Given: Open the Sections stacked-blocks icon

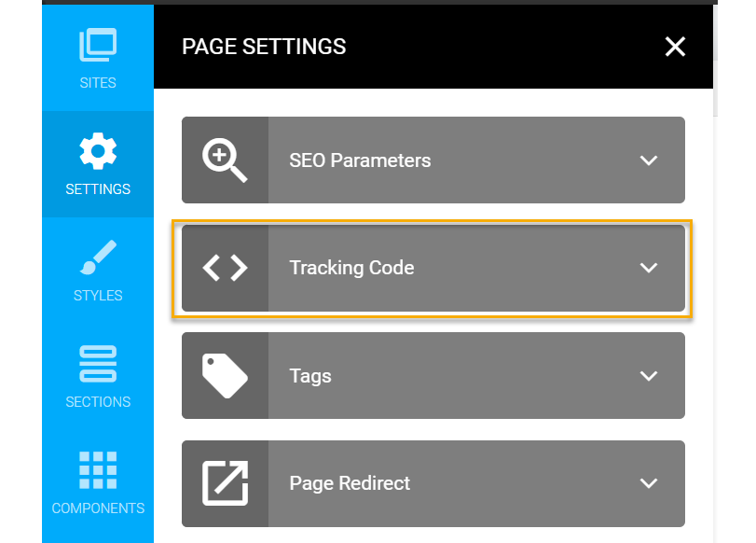Looking at the screenshot, I should [x=98, y=365].
